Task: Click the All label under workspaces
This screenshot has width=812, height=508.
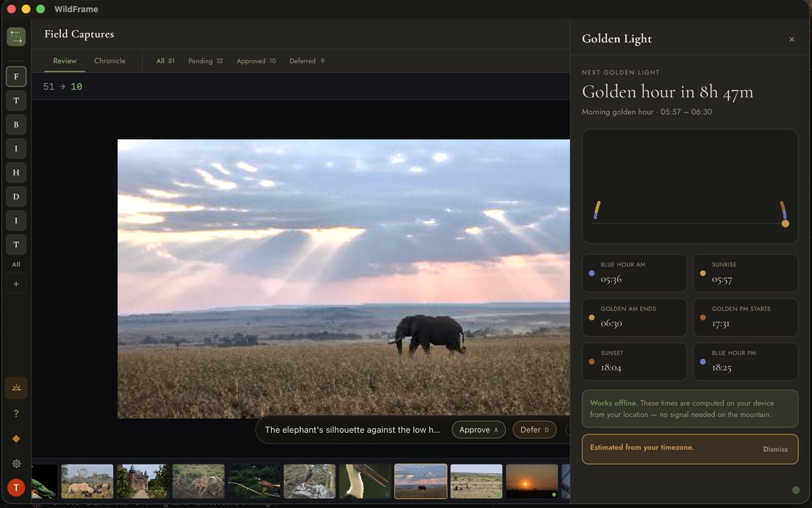Action: tap(16, 264)
